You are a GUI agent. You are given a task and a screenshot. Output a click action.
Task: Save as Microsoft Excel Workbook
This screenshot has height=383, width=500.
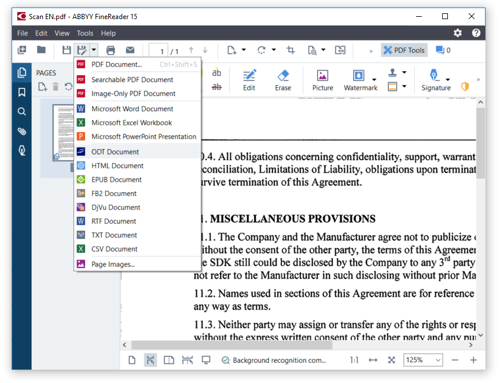tap(138, 123)
